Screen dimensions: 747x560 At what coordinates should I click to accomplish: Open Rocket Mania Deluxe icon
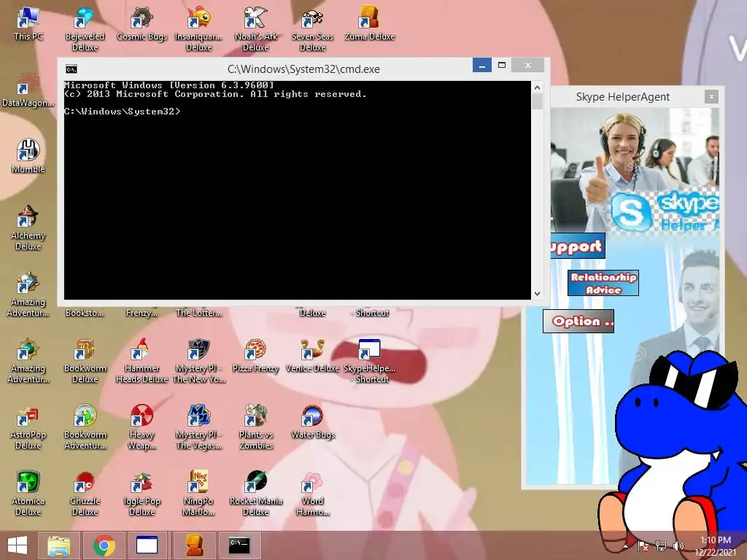tap(256, 494)
